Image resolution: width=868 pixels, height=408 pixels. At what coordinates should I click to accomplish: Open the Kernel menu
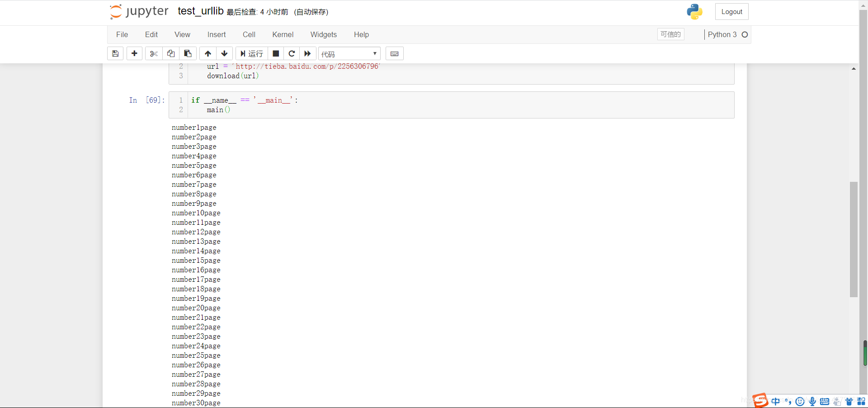(283, 34)
